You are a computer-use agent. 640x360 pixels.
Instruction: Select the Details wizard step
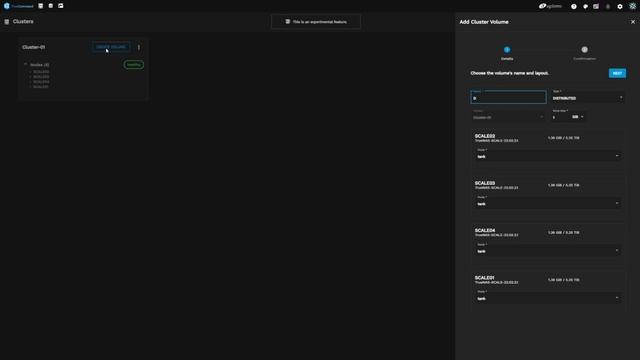507,53
